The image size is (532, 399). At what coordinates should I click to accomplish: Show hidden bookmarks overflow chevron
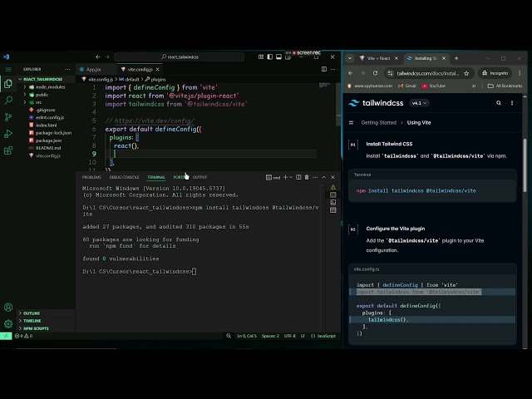tap(474, 86)
